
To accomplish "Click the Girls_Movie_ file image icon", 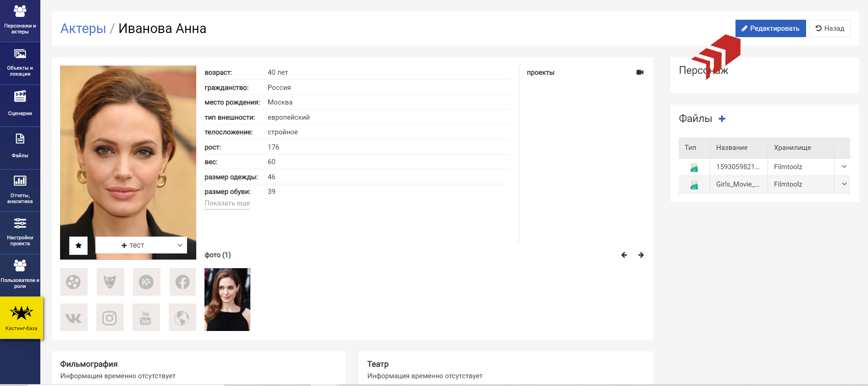I will pos(694,185).
